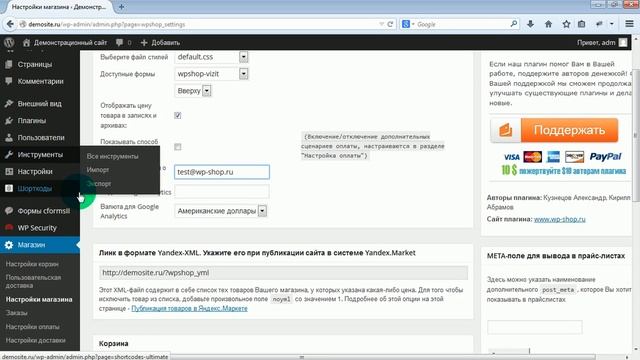
Task: Open Пользовательская доставка submenu item
Action: point(33,281)
